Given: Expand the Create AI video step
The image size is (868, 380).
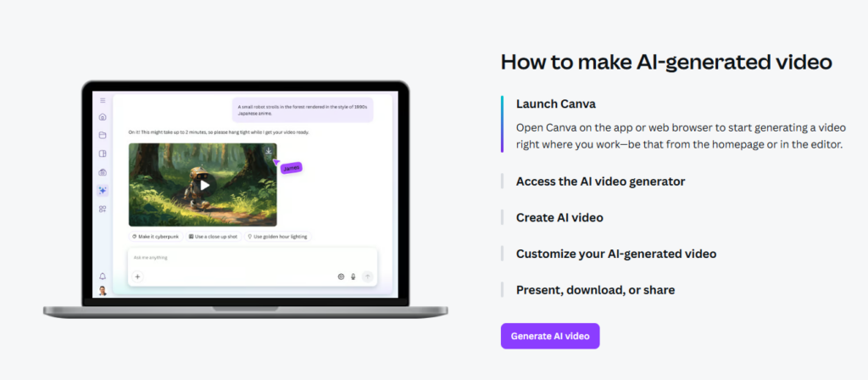Looking at the screenshot, I should pyautogui.click(x=559, y=218).
